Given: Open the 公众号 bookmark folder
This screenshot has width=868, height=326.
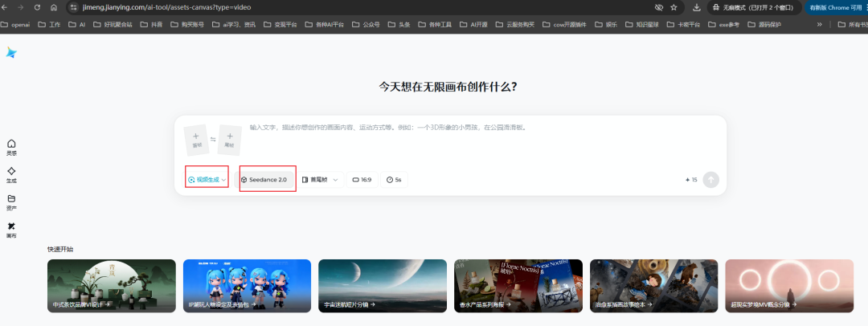Looking at the screenshot, I should coord(366,24).
